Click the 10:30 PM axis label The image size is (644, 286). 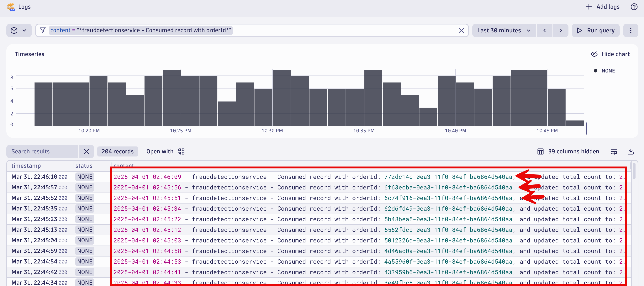pyautogui.click(x=272, y=130)
